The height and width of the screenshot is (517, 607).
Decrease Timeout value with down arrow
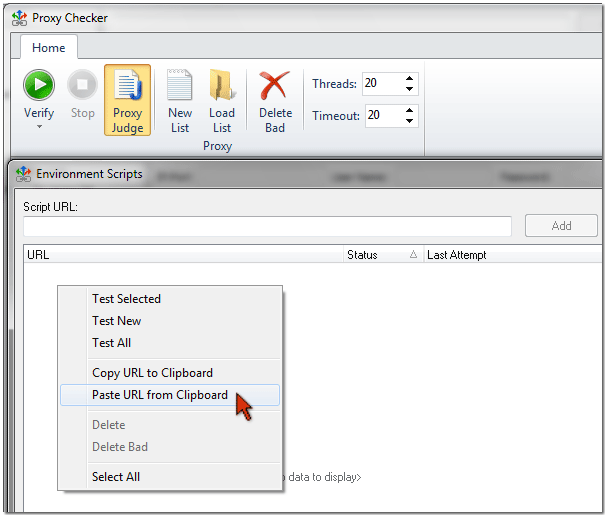(x=409, y=121)
